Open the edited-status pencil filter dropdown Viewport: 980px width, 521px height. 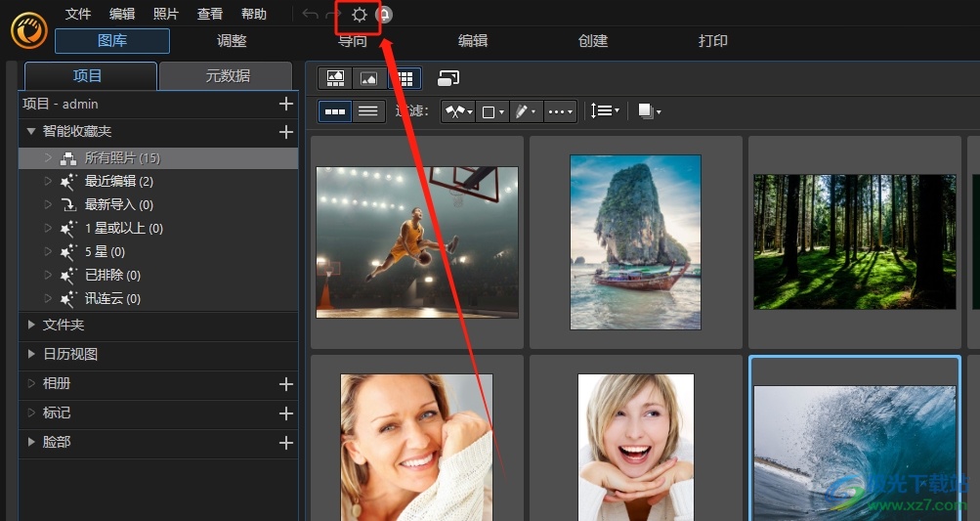[x=527, y=112]
